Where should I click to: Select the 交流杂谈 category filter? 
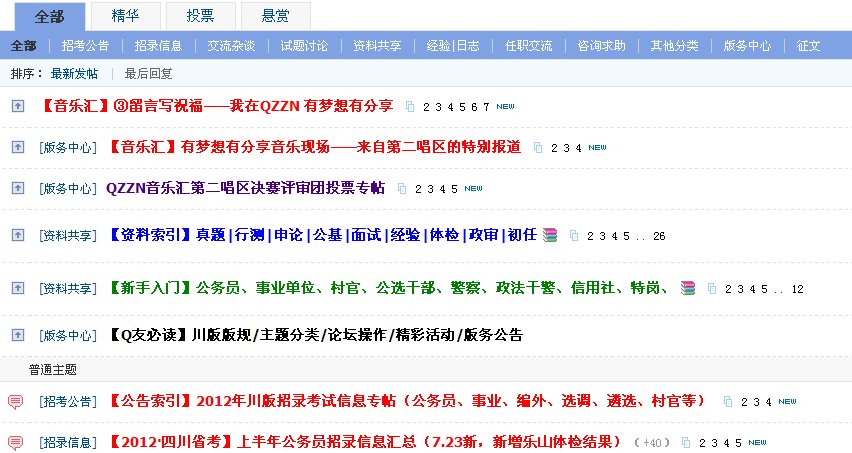[x=231, y=46]
